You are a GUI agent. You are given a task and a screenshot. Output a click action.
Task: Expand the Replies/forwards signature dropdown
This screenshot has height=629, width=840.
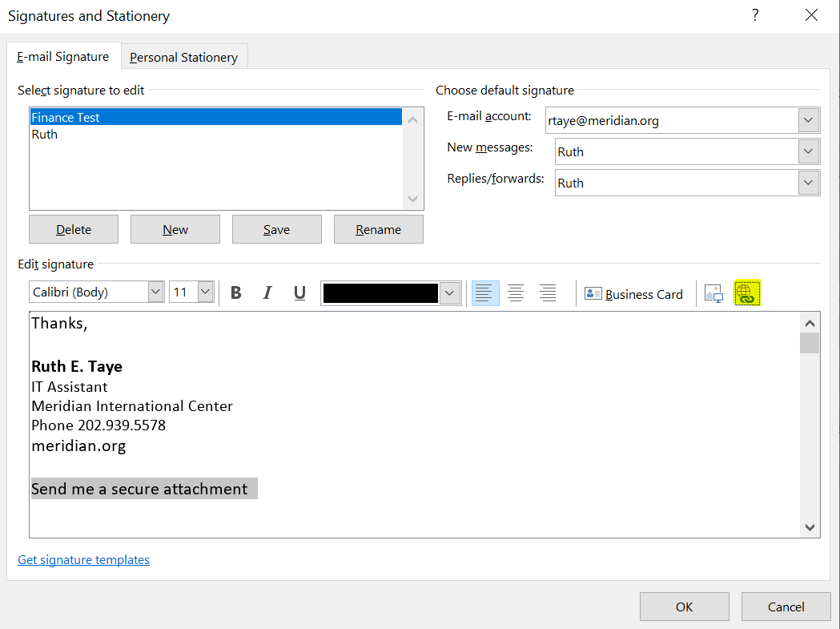(808, 183)
